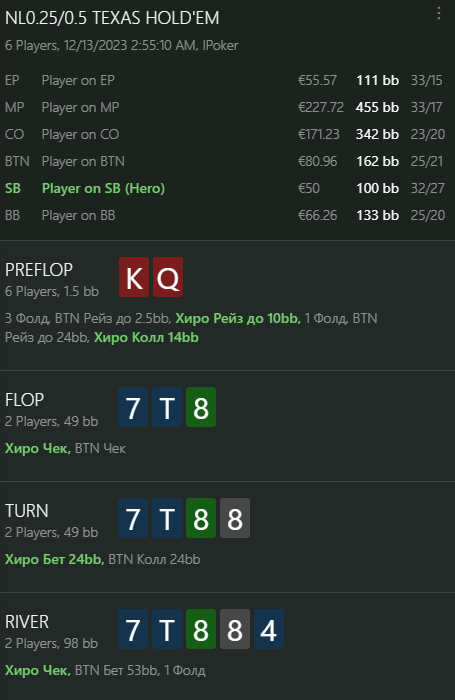The height and width of the screenshot is (700, 455).
Task: Click the NL0.25/0.5 TEXAS HOLD'EM title
Action: (x=112, y=18)
